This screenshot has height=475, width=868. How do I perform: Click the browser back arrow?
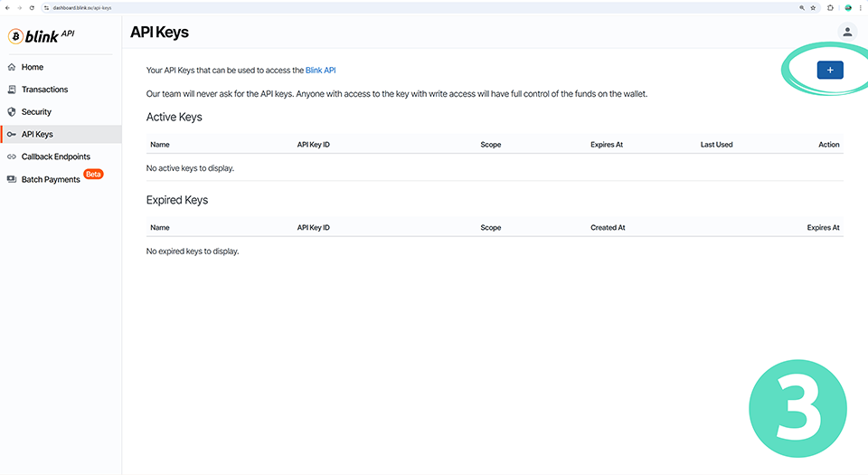point(7,7)
